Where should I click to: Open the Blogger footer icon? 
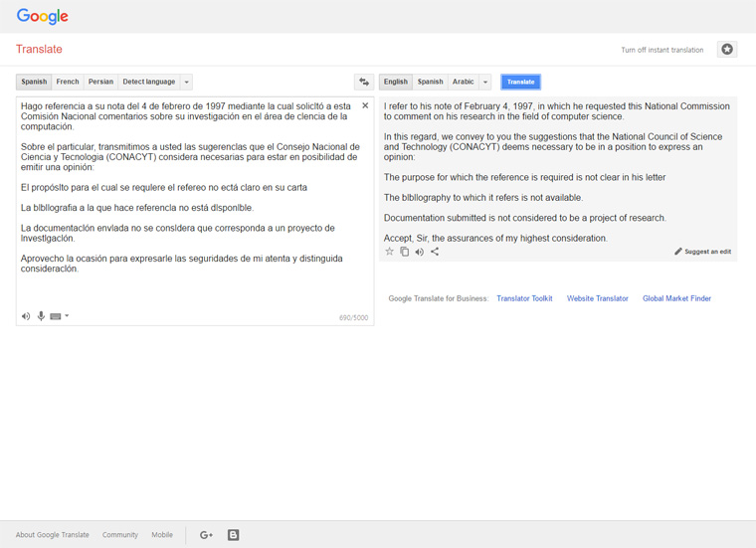point(234,535)
